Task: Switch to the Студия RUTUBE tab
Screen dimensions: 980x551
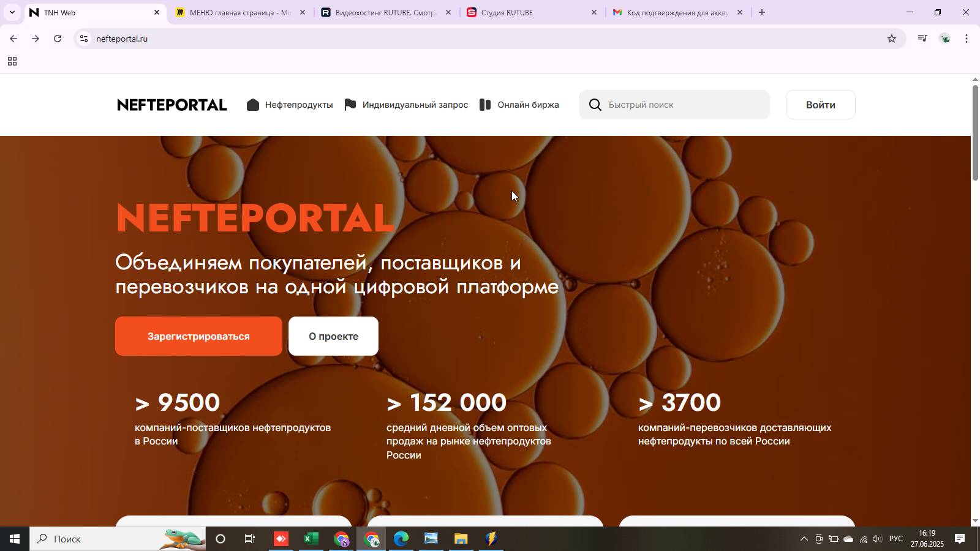Action: (x=530, y=12)
